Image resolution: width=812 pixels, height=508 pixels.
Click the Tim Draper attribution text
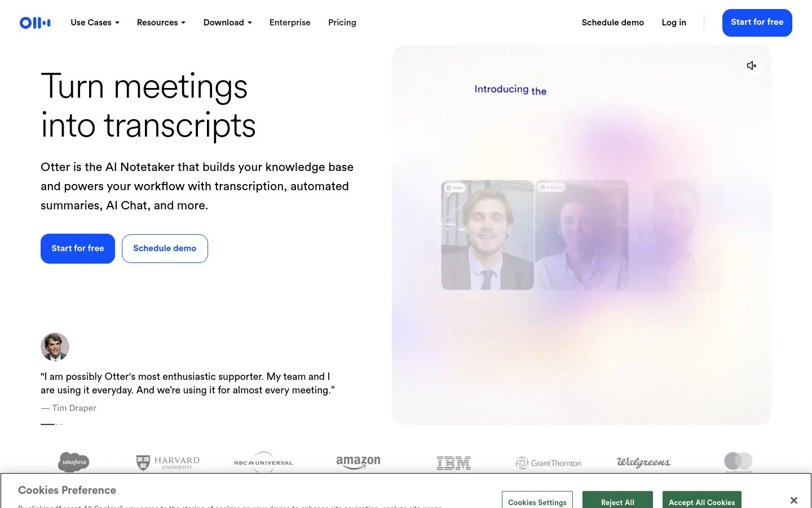(68, 408)
